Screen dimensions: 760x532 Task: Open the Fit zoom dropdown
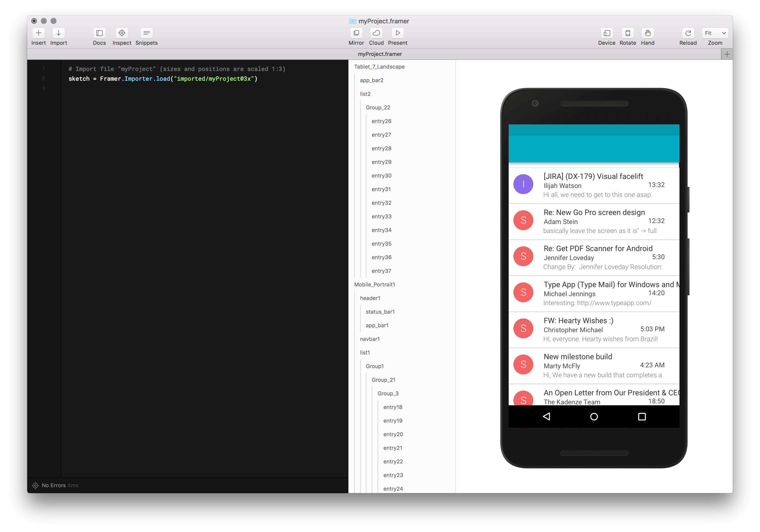click(715, 33)
